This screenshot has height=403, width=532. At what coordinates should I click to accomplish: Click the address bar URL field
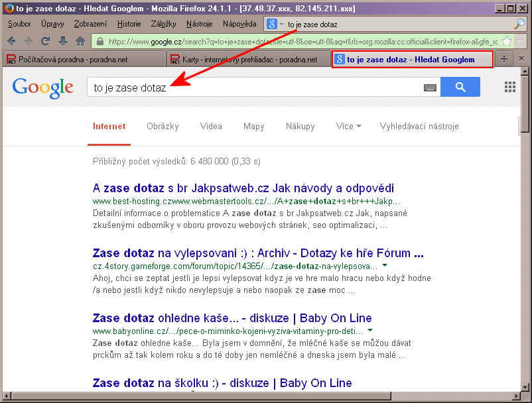point(303,42)
